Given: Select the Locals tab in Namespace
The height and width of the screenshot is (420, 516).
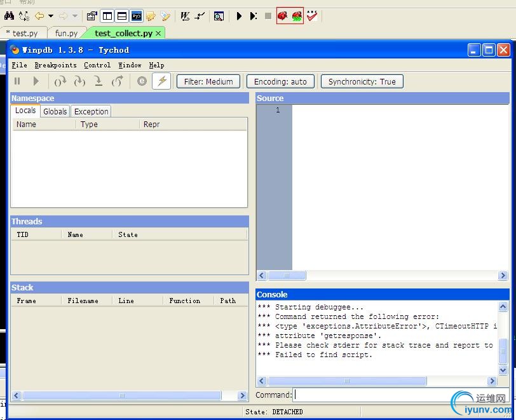Looking at the screenshot, I should pyautogui.click(x=25, y=111).
